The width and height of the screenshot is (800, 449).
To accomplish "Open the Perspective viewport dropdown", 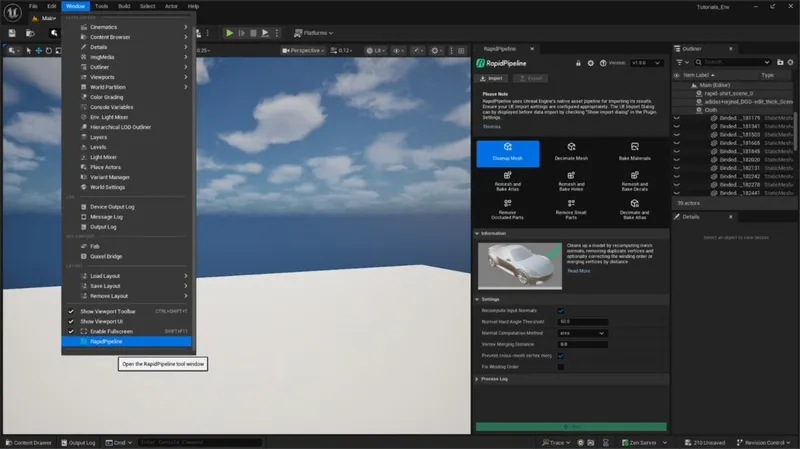I will [x=303, y=51].
